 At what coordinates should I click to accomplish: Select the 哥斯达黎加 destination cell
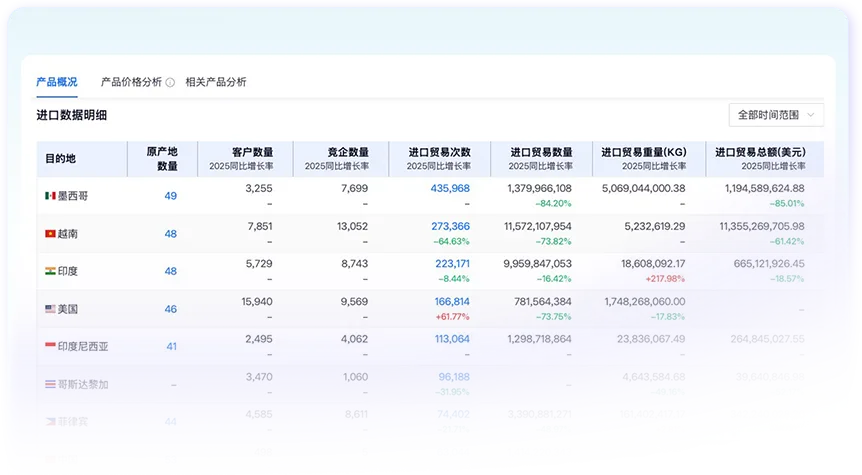(83, 384)
